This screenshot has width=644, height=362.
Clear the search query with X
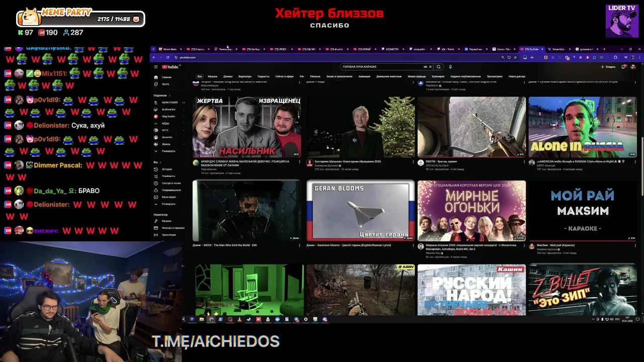click(x=430, y=67)
